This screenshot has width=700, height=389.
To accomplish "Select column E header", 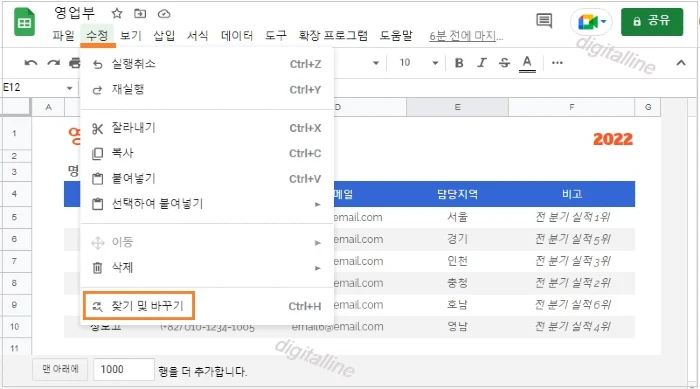I will tap(457, 107).
